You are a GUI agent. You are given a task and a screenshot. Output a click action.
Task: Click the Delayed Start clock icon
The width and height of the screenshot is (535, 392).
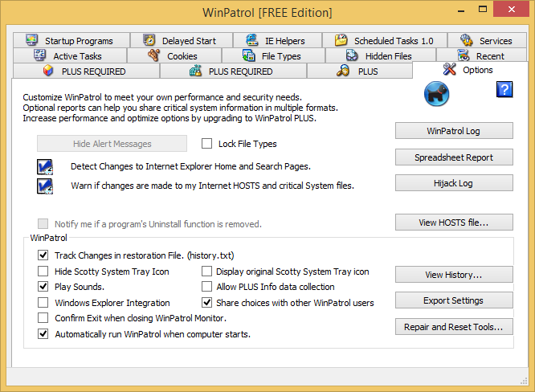(x=149, y=40)
